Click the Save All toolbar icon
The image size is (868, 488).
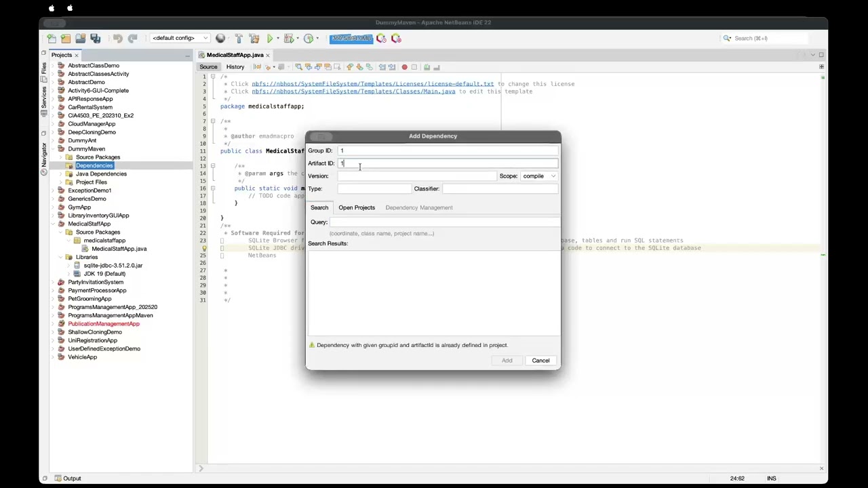tap(96, 39)
